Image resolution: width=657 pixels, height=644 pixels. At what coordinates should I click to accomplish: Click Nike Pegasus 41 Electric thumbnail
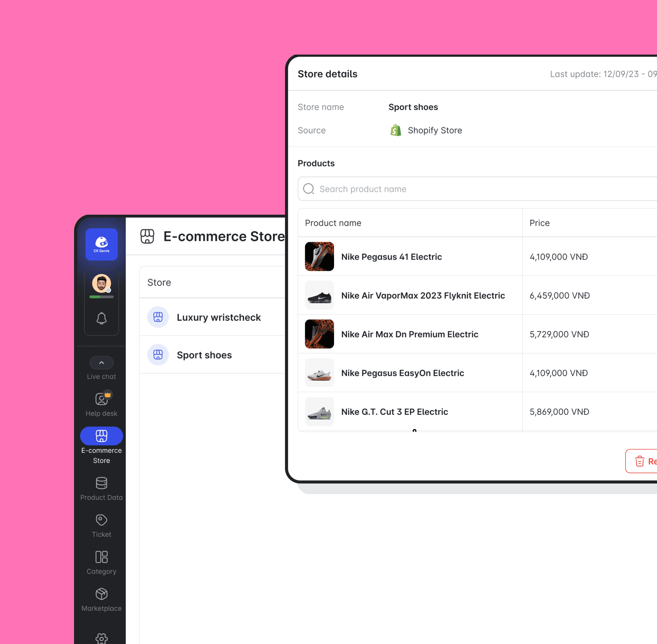[319, 257]
